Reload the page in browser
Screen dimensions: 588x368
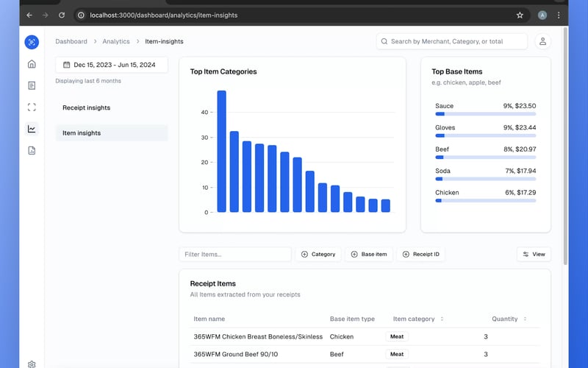point(61,15)
